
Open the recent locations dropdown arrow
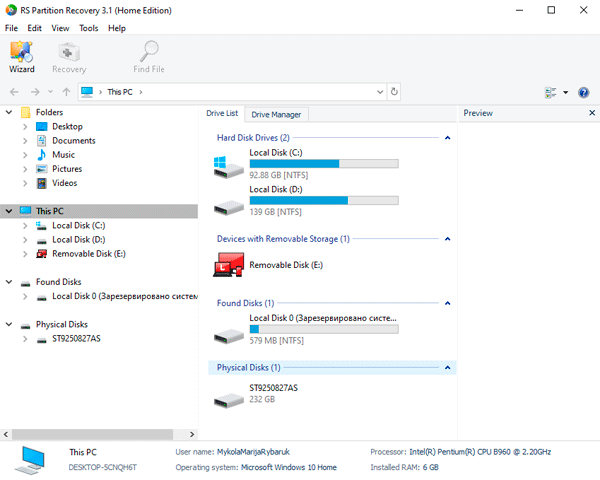[51, 92]
